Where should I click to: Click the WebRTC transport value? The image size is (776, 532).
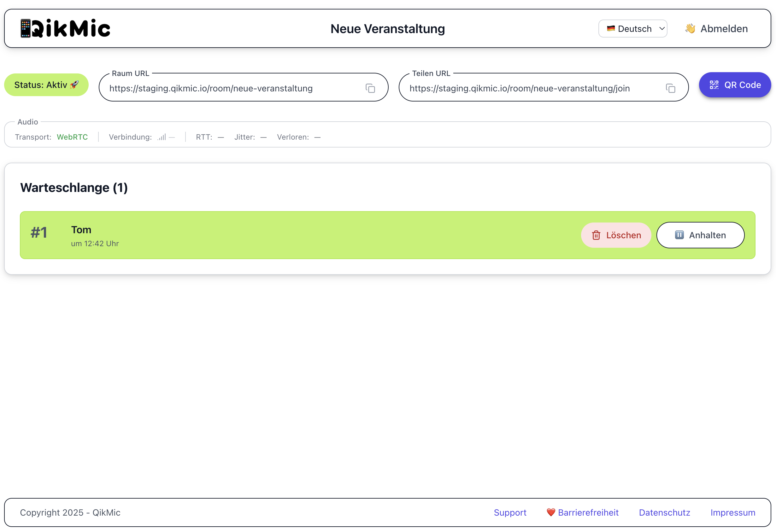[x=72, y=137]
